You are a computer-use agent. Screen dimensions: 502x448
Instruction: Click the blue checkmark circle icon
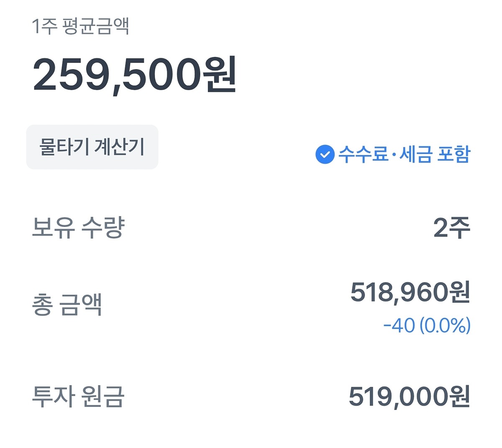click(325, 154)
